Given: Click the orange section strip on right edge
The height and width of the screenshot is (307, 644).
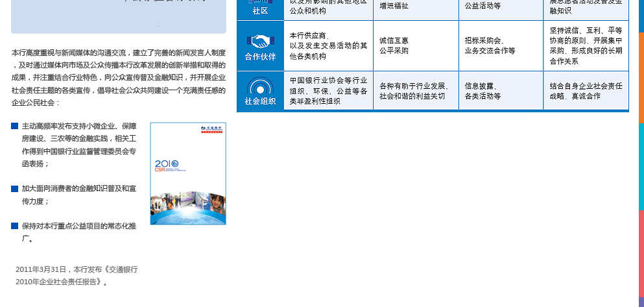Looking at the screenshot, I should tap(641, 77).
